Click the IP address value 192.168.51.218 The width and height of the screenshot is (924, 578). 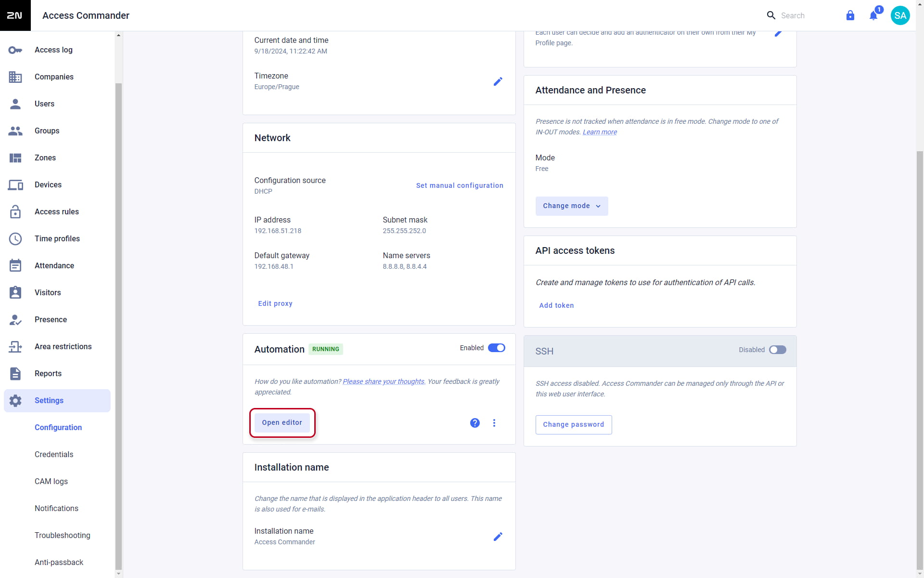278,231
